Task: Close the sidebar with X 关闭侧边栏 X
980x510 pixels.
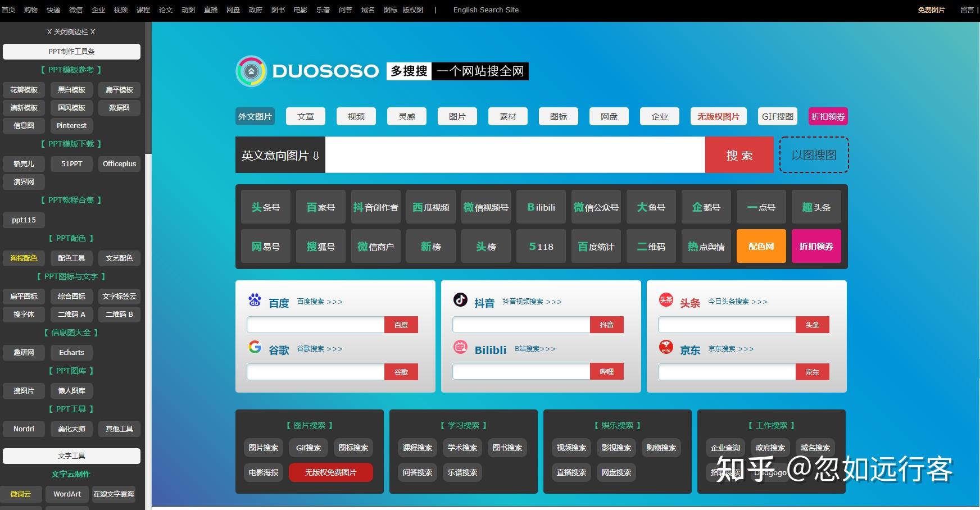Action: pyautogui.click(x=71, y=32)
